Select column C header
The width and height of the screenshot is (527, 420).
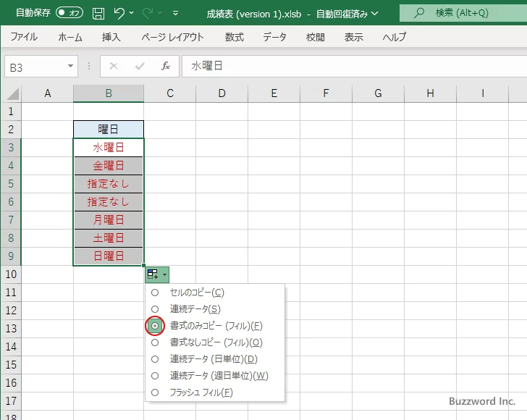(x=169, y=93)
